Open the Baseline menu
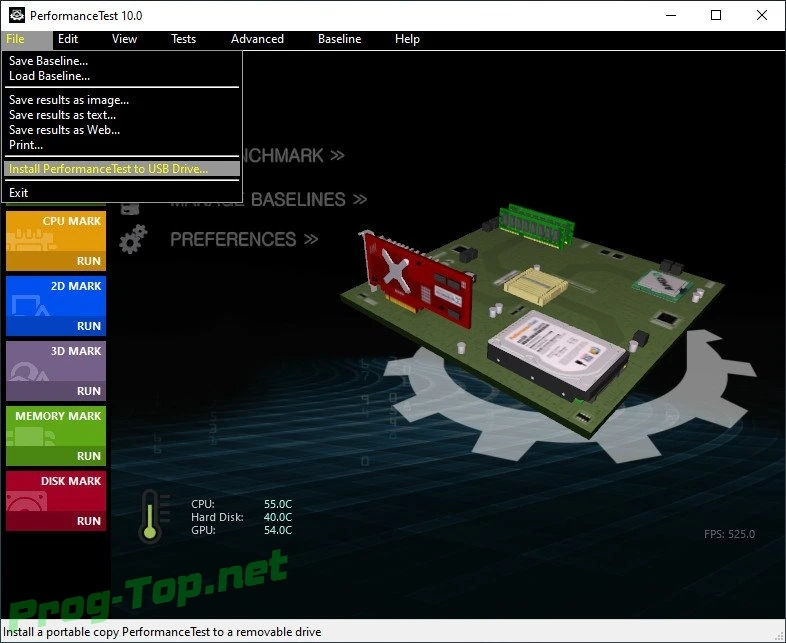786x643 pixels. click(x=339, y=39)
